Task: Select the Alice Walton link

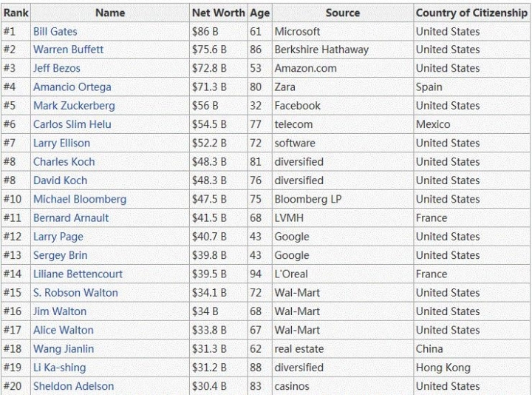Action: point(63,330)
